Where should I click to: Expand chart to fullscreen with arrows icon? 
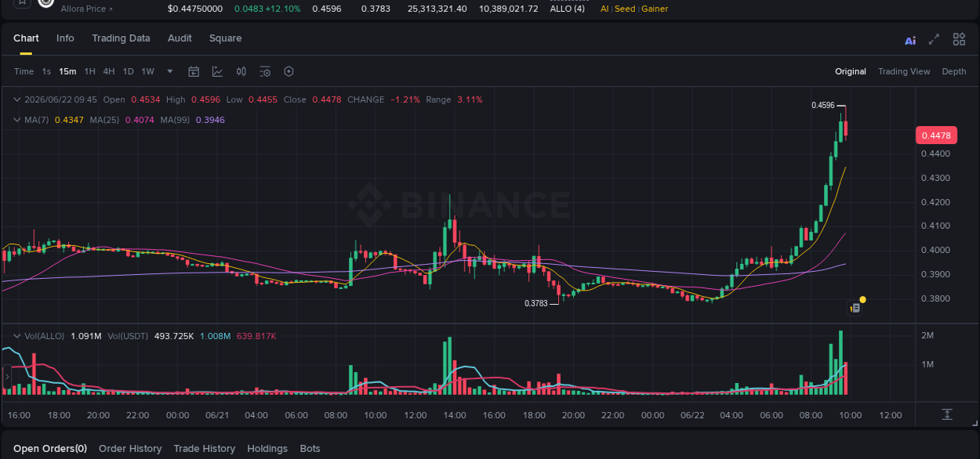coord(934,39)
